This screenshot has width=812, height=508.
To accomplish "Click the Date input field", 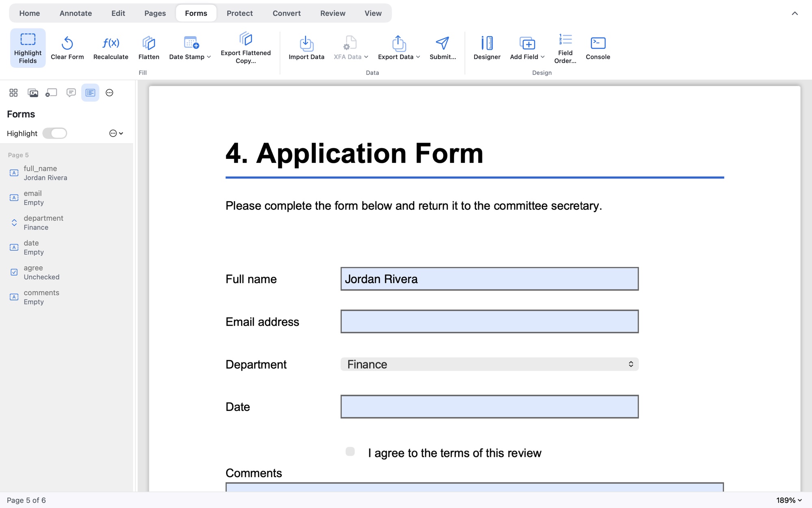I will (x=489, y=406).
